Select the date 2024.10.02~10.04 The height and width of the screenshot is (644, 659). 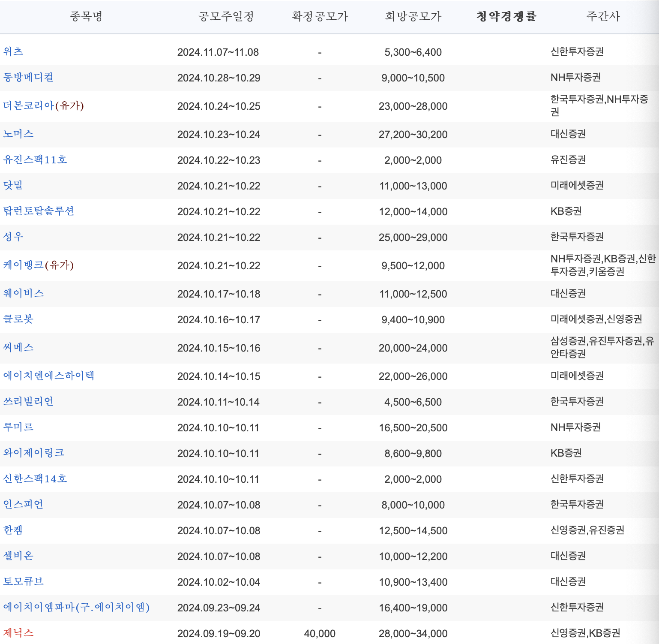coord(219,582)
